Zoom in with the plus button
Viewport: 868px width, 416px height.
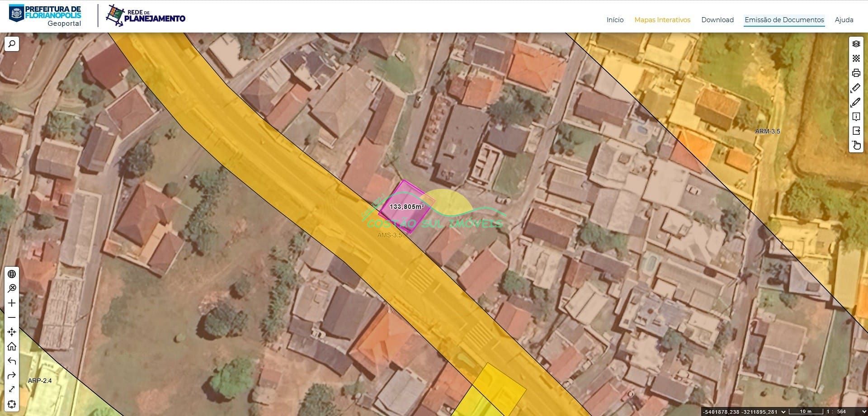(x=12, y=303)
